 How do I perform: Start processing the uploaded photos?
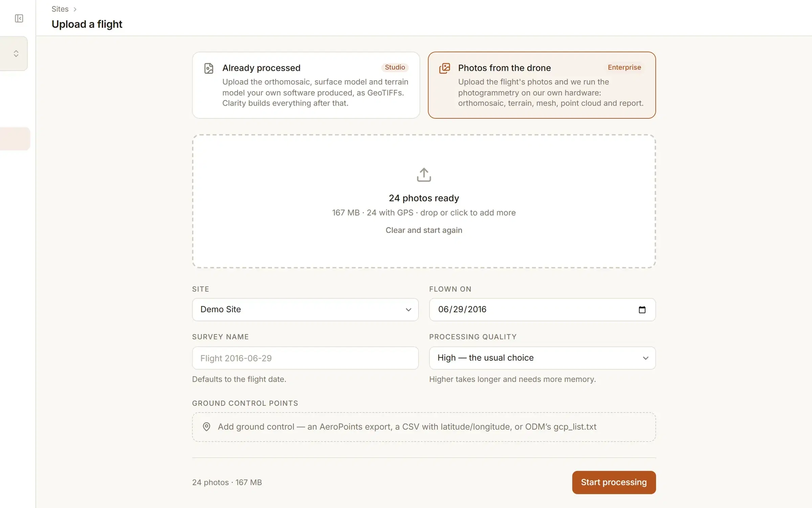click(x=614, y=482)
